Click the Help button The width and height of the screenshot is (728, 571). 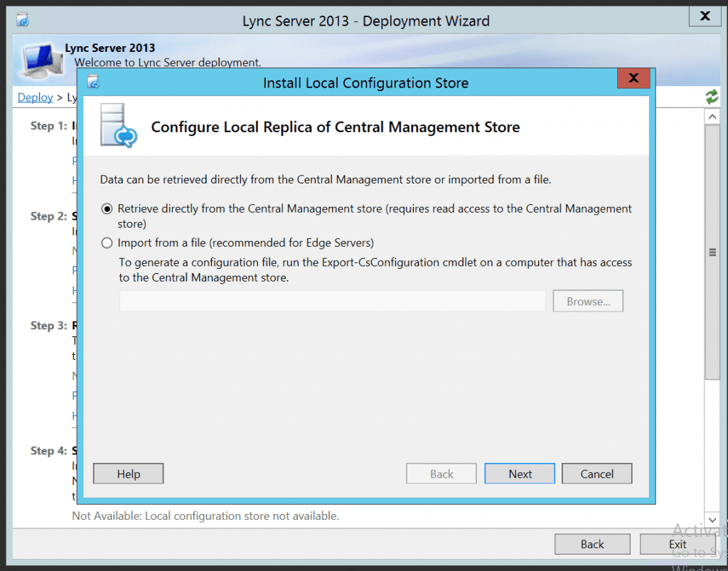(128, 474)
